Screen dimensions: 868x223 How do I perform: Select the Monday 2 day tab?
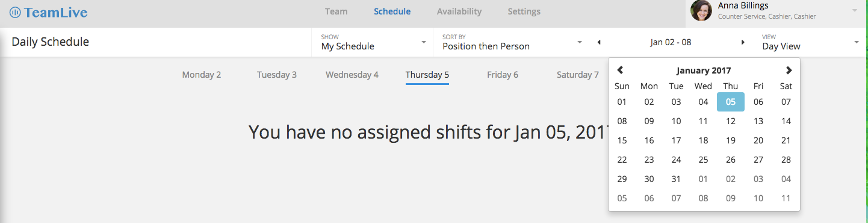coord(202,75)
